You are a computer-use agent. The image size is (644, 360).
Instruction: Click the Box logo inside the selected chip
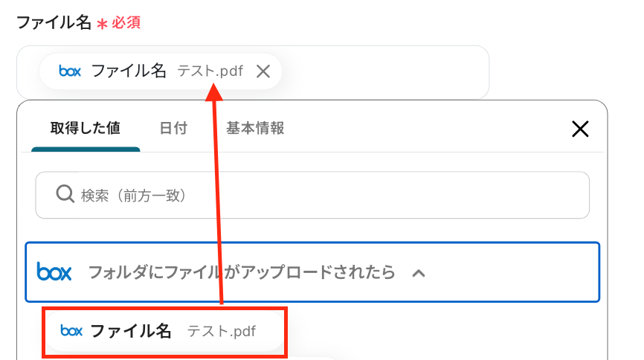70,71
